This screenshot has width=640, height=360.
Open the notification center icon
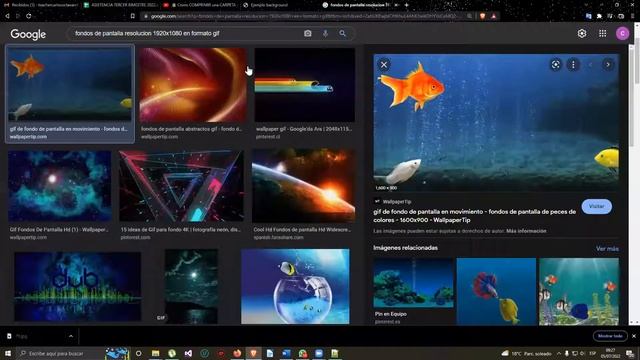pyautogui.click(x=630, y=353)
